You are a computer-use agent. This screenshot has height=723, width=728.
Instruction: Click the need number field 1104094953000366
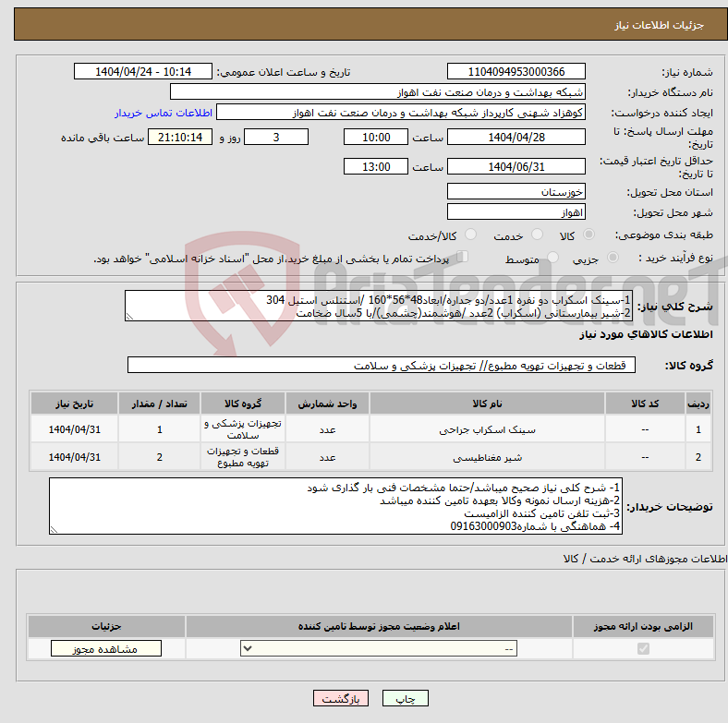[x=516, y=71]
